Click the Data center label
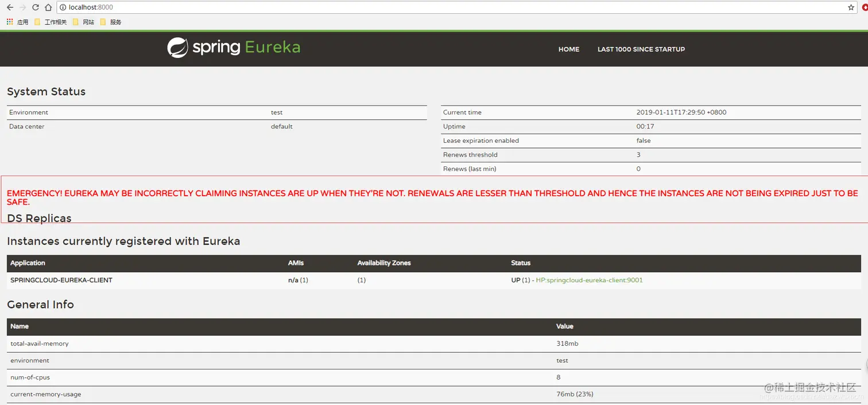Viewport: 868px width, 405px height. tap(26, 126)
